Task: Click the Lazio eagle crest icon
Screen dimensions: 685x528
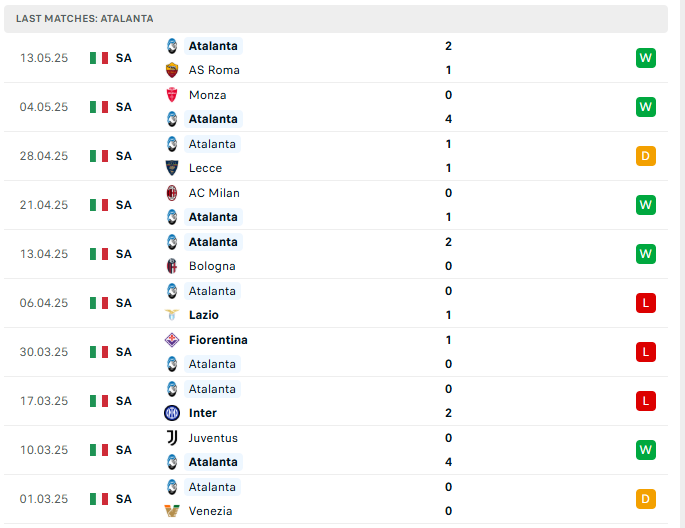Action: (x=172, y=314)
